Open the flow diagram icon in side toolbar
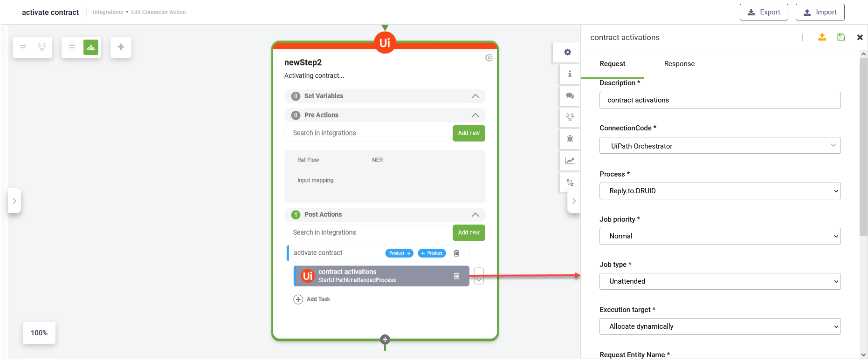 [570, 117]
